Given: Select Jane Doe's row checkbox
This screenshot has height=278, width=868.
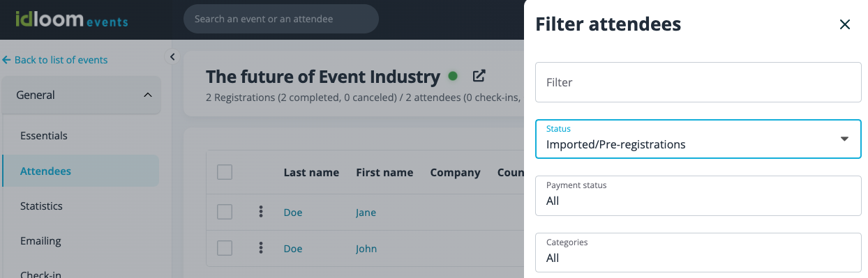Looking at the screenshot, I should click(225, 212).
